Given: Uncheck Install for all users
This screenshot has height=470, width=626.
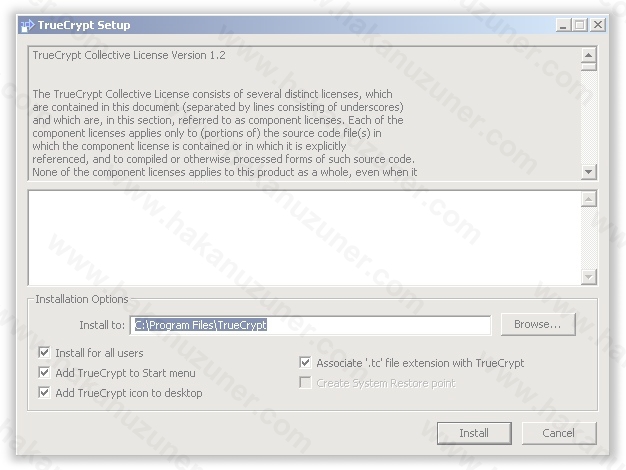Looking at the screenshot, I should click(x=44, y=353).
